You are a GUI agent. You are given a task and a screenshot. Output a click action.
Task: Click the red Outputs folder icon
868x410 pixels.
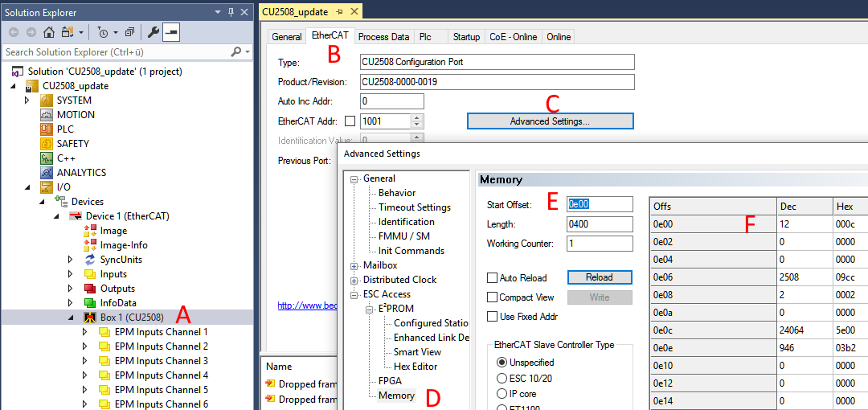[90, 288]
